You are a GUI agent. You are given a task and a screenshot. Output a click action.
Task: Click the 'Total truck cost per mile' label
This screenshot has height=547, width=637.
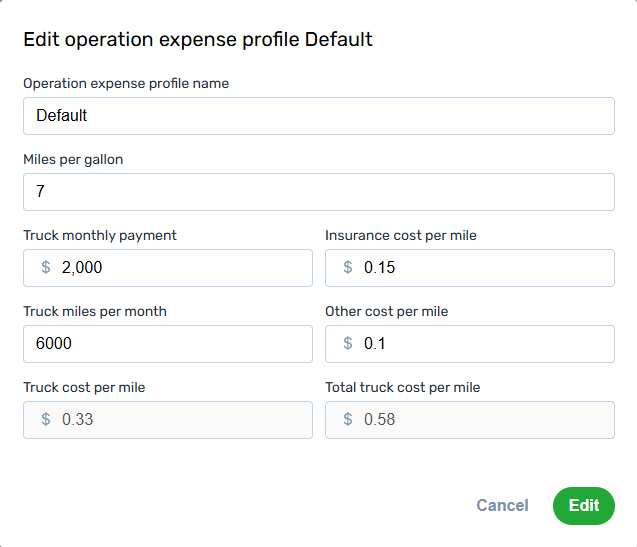click(x=403, y=387)
